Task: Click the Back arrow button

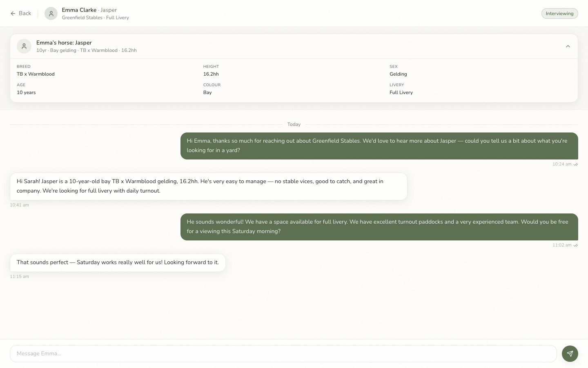Action: pyautogui.click(x=21, y=13)
